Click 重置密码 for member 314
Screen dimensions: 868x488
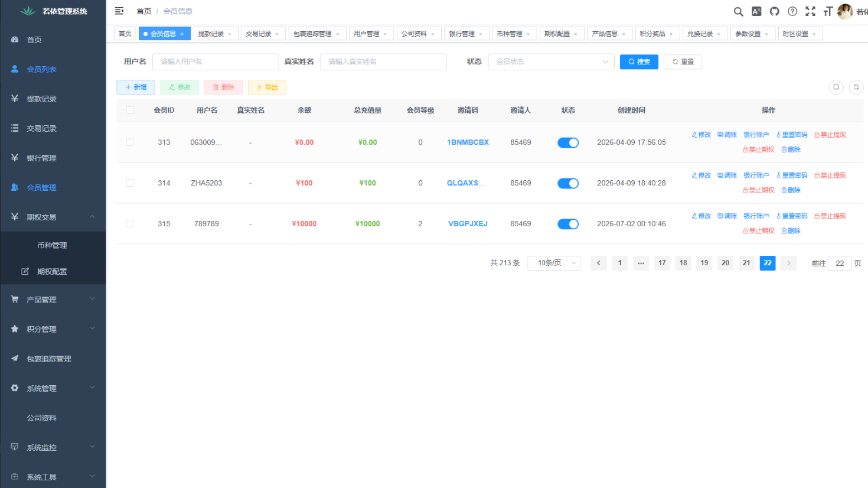[792, 175]
